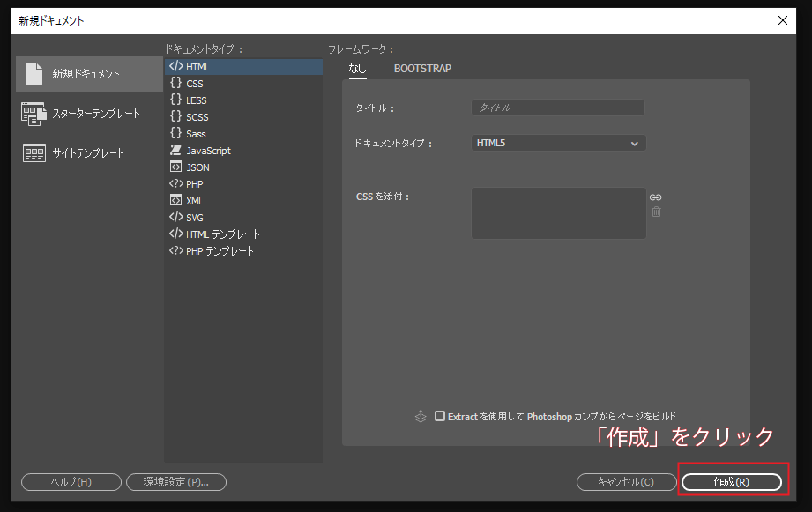Click the 作成 button to create the document
Image resolution: width=812 pixels, height=512 pixels.
click(x=733, y=481)
